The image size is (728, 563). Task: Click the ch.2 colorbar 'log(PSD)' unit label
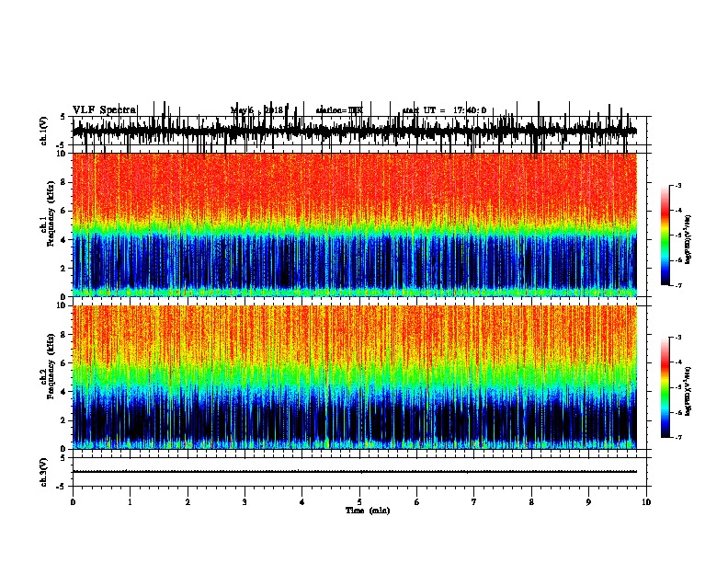pos(688,391)
